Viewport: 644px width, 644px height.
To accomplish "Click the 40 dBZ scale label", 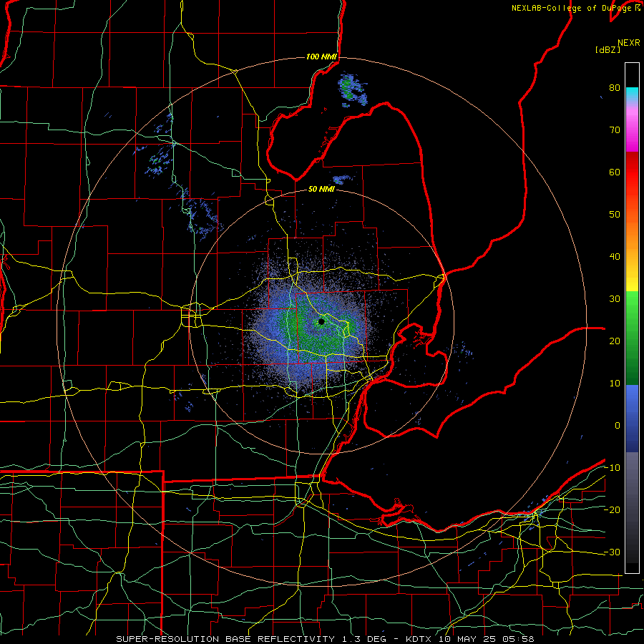I will 615,257.
